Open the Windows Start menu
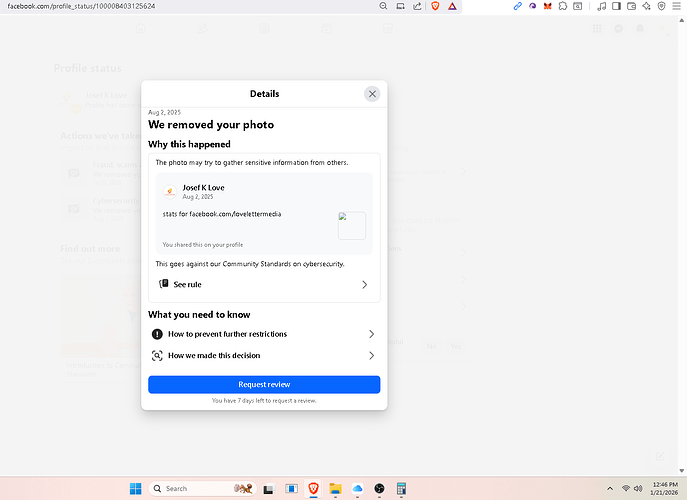 (x=135, y=488)
